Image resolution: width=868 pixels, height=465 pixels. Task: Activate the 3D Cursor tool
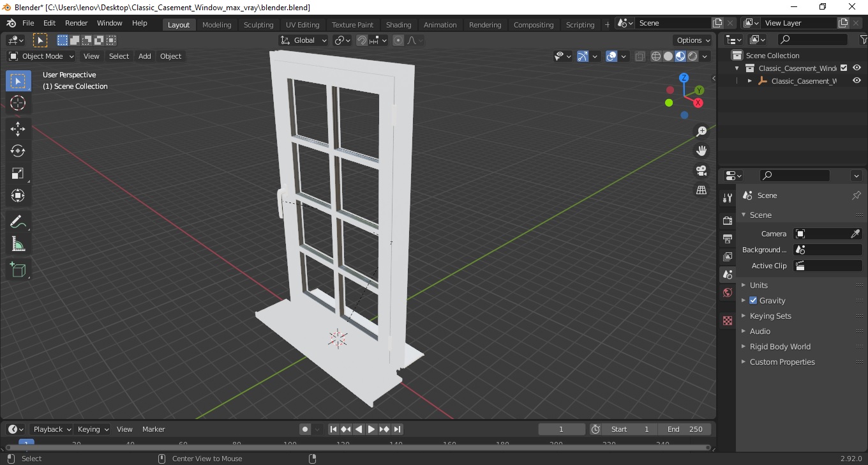pyautogui.click(x=18, y=103)
